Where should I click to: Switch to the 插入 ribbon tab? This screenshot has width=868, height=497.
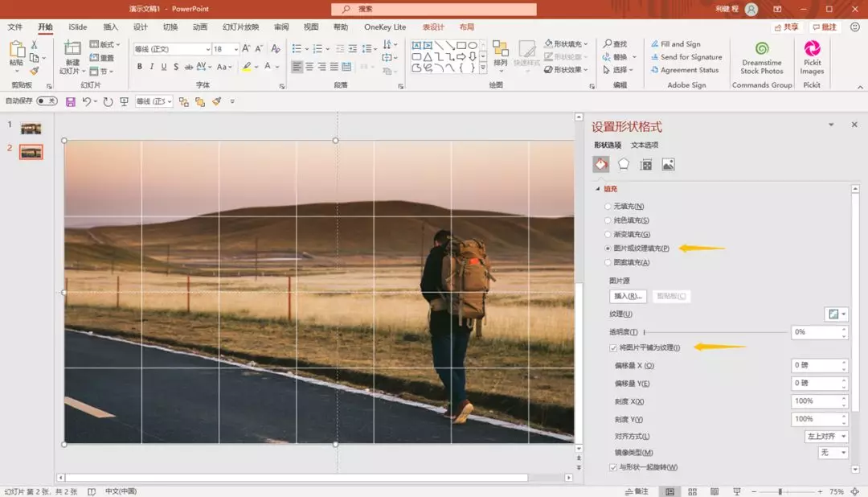click(110, 27)
